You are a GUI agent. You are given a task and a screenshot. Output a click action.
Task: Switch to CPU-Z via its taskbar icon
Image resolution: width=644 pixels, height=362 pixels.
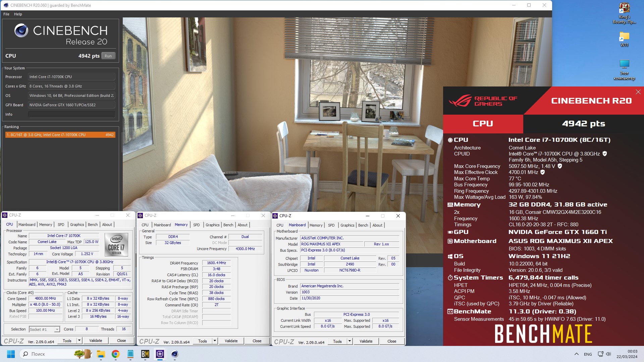[160, 354]
